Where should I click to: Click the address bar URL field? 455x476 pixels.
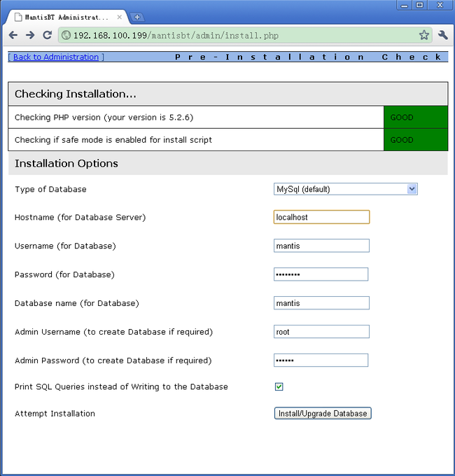[245, 35]
